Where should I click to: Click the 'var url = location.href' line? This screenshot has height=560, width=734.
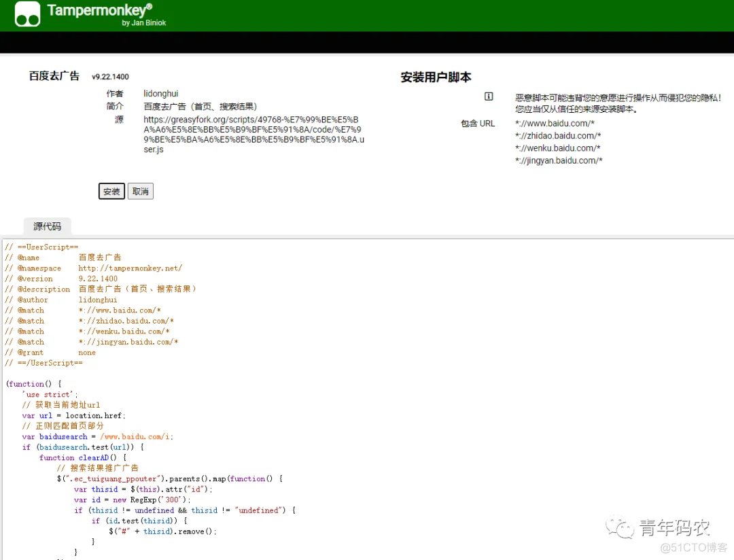click(x=74, y=416)
